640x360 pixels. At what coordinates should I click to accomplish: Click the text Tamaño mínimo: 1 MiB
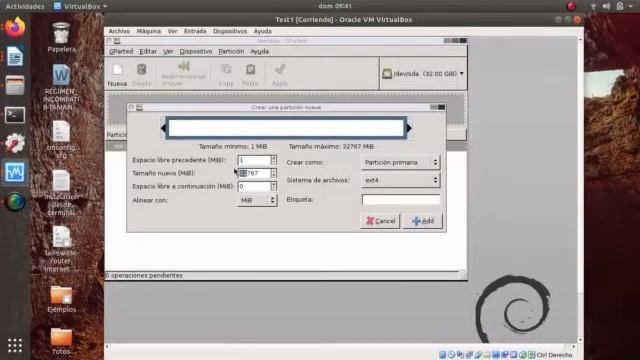click(233, 146)
